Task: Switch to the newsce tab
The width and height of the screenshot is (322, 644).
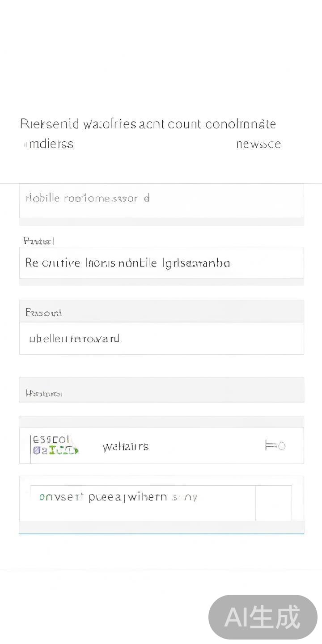Action: [x=258, y=144]
